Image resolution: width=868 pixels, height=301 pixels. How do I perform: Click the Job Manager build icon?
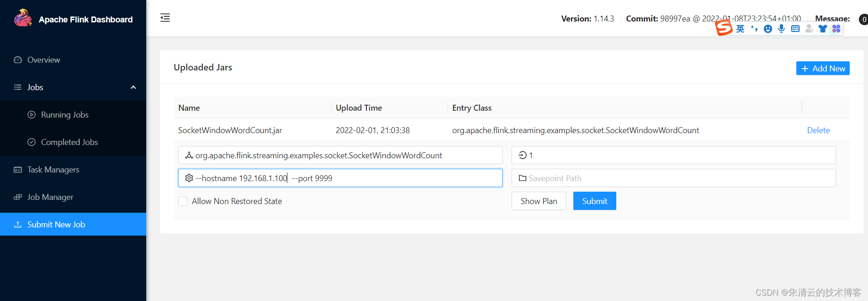click(x=18, y=197)
